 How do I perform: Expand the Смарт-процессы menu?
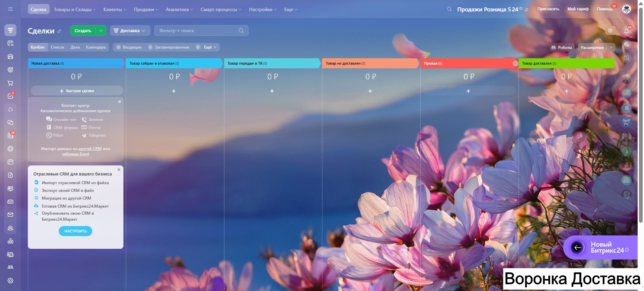click(221, 9)
